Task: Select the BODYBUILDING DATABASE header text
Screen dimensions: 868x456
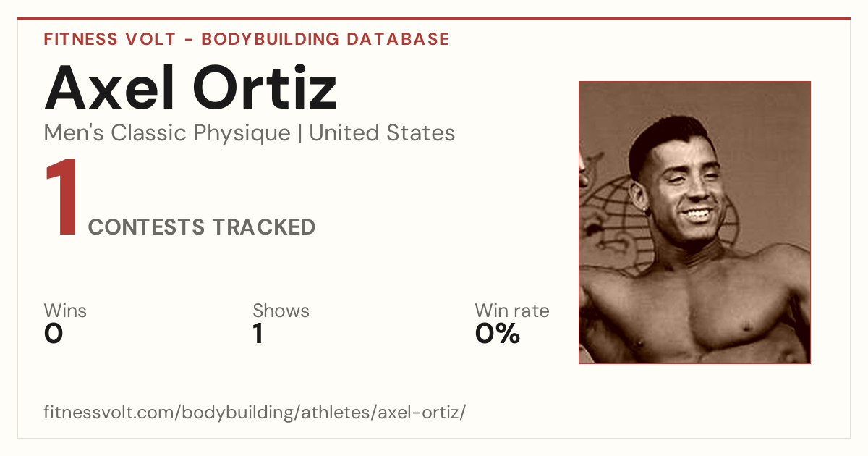Action: click(x=325, y=39)
